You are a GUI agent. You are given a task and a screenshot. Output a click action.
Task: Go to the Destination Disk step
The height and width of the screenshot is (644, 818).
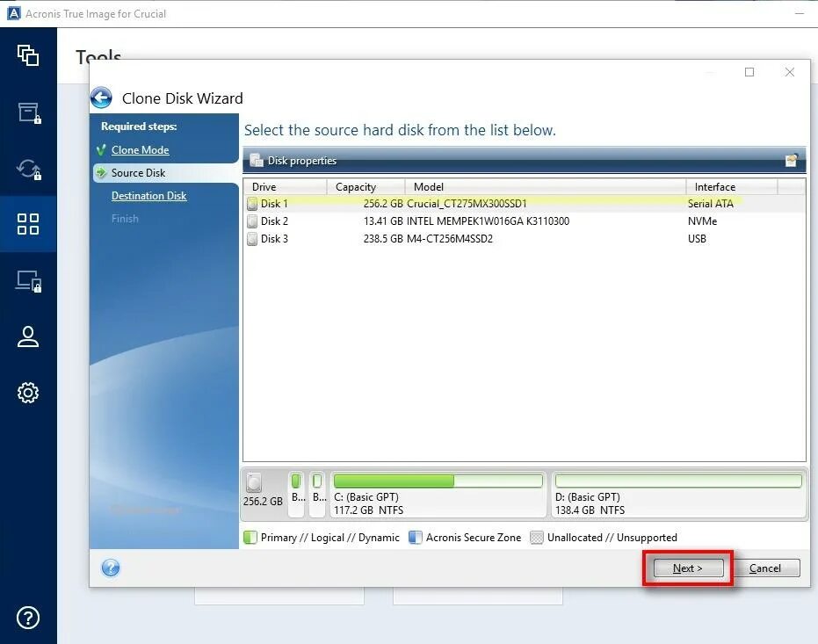149,196
